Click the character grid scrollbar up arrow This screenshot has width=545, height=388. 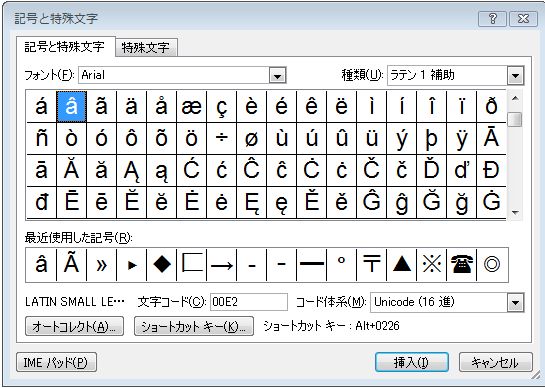click(x=515, y=98)
